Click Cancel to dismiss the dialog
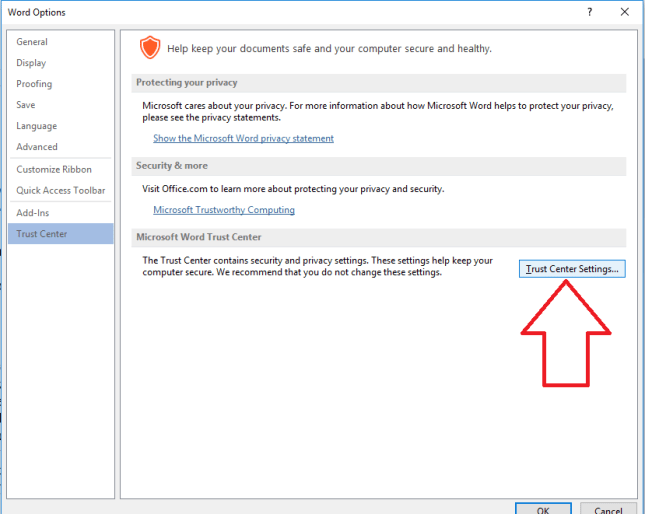This screenshot has height=514, width=645. pos(607,508)
